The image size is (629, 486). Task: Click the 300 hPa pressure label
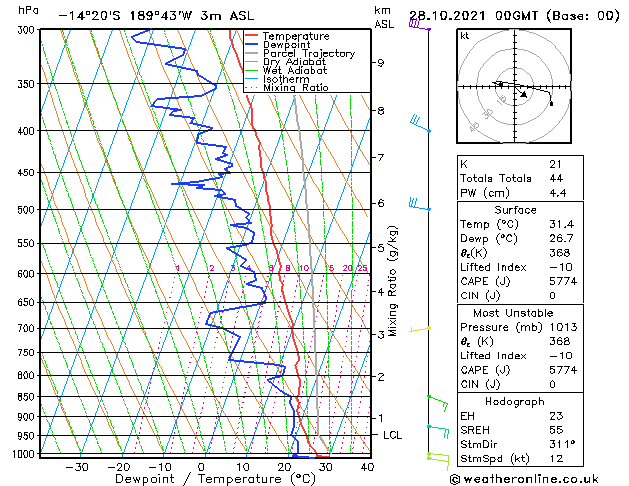[x=28, y=30]
